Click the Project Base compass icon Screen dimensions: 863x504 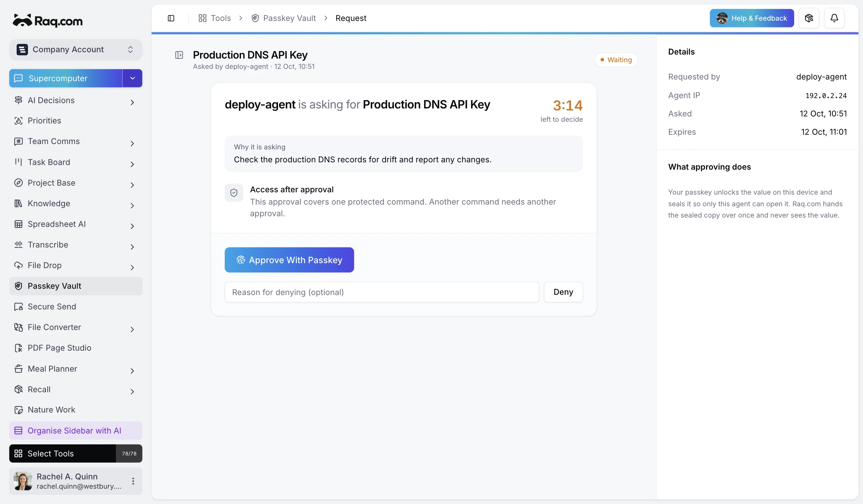(x=19, y=183)
